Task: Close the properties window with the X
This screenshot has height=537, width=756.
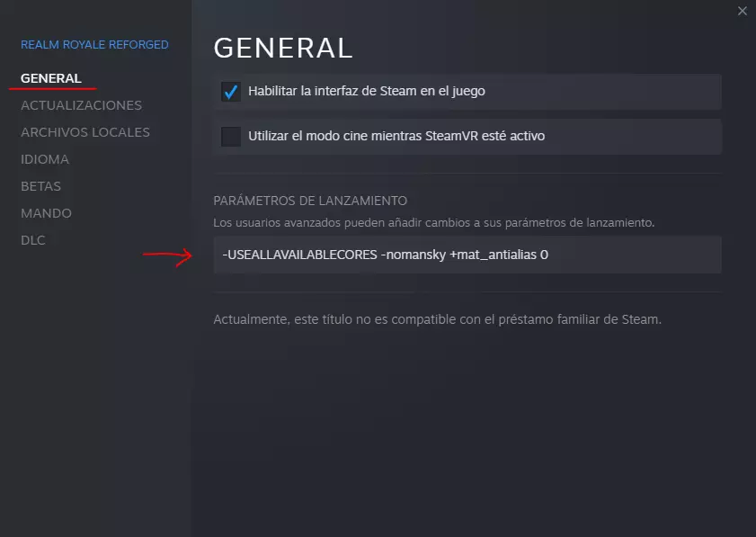Action: click(742, 11)
